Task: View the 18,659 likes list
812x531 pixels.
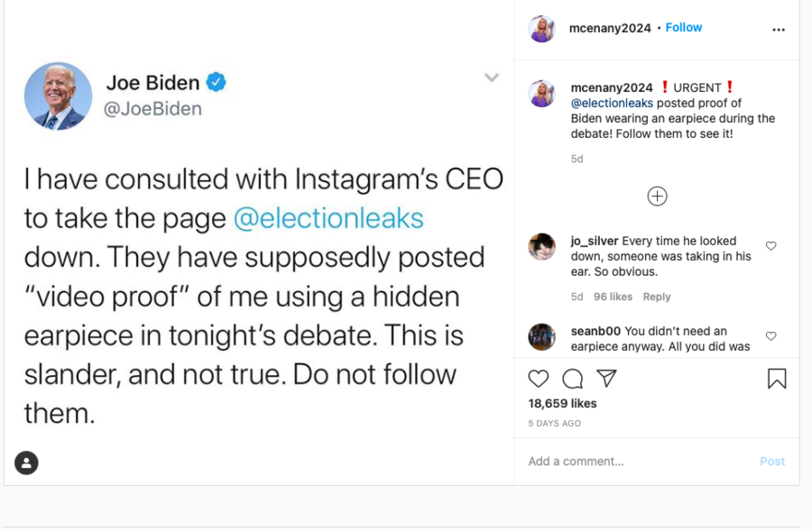Action: [562, 403]
